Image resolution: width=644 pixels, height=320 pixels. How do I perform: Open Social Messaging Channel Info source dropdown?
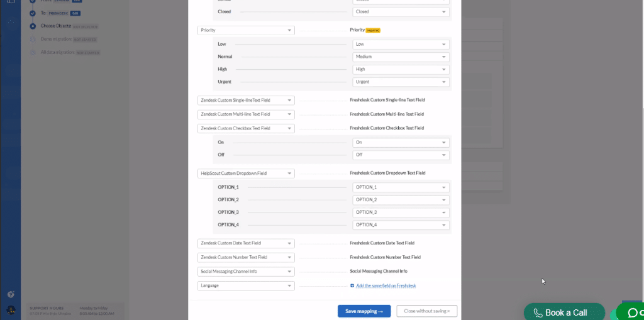pyautogui.click(x=246, y=272)
